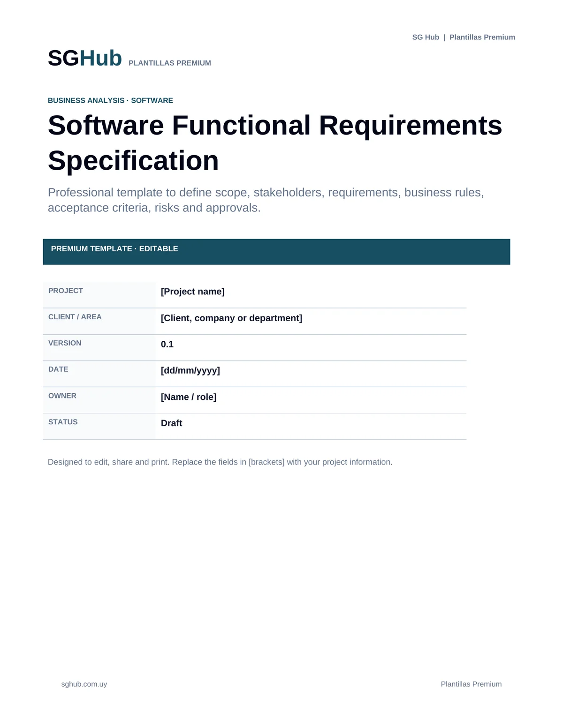Click the 'CLIENT / AREA' row label

coord(75,317)
